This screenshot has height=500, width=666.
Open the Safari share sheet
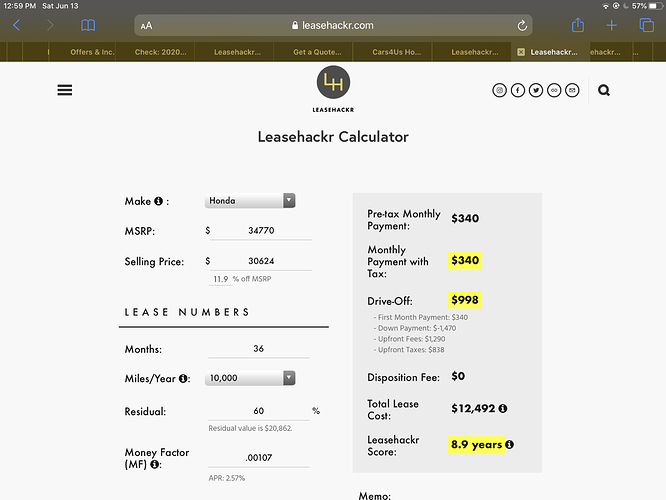point(578,25)
